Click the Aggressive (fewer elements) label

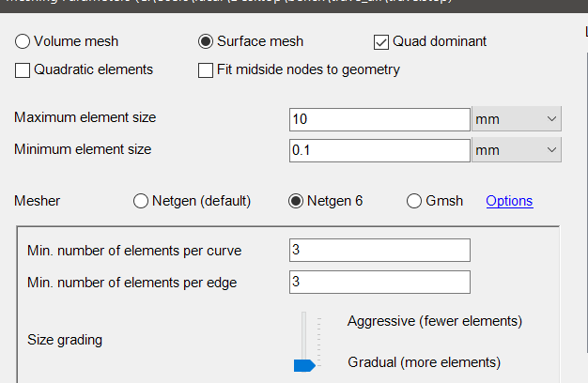(x=435, y=321)
